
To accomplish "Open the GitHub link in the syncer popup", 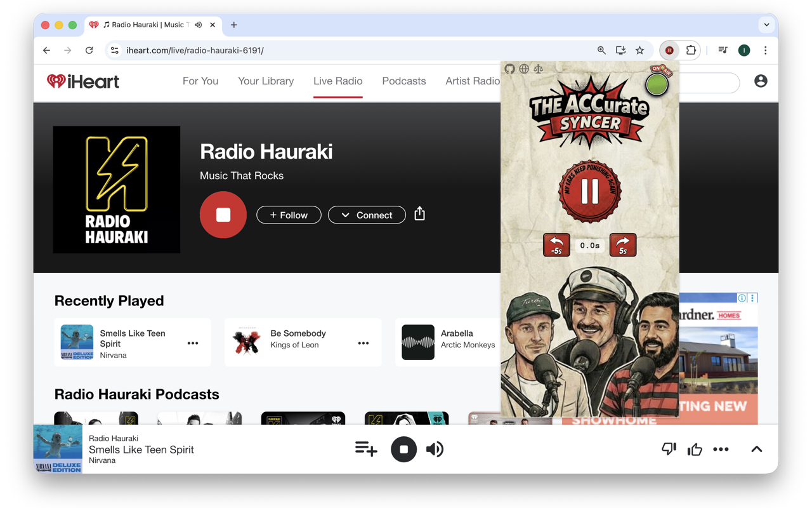I will click(x=509, y=69).
